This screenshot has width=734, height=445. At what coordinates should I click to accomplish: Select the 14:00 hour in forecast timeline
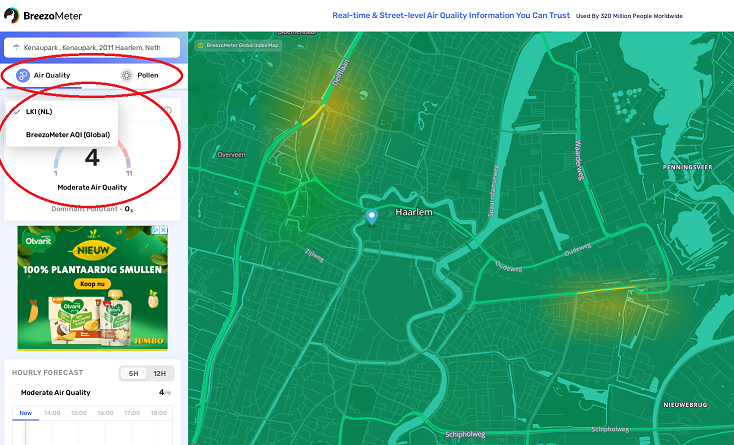(52, 412)
